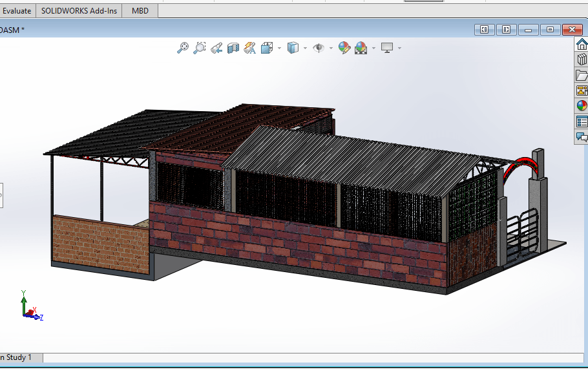Viewport: 588px width, 369px height.
Task: Open the Appearances, Scenes and Decals pane
Action: [582, 106]
